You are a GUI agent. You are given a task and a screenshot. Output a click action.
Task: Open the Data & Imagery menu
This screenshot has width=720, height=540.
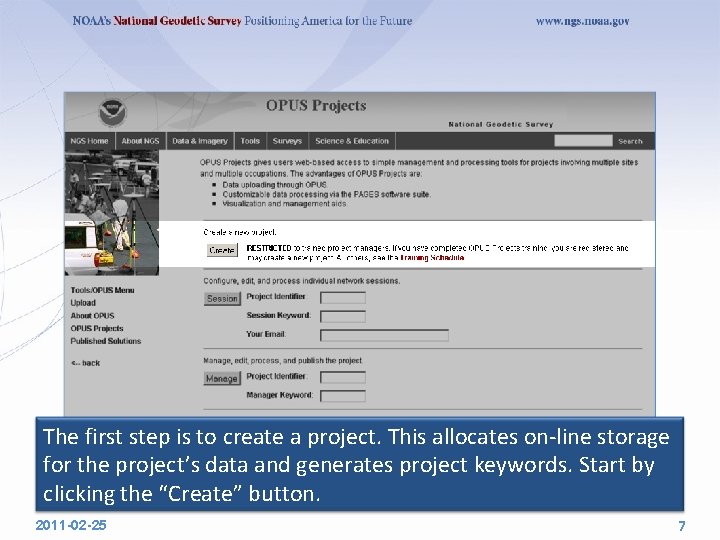200,141
